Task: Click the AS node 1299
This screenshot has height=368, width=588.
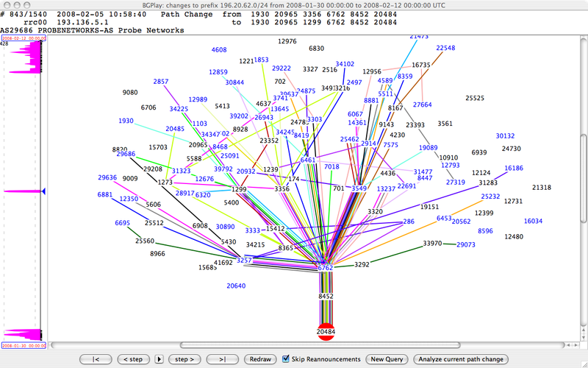Action: coord(239,189)
